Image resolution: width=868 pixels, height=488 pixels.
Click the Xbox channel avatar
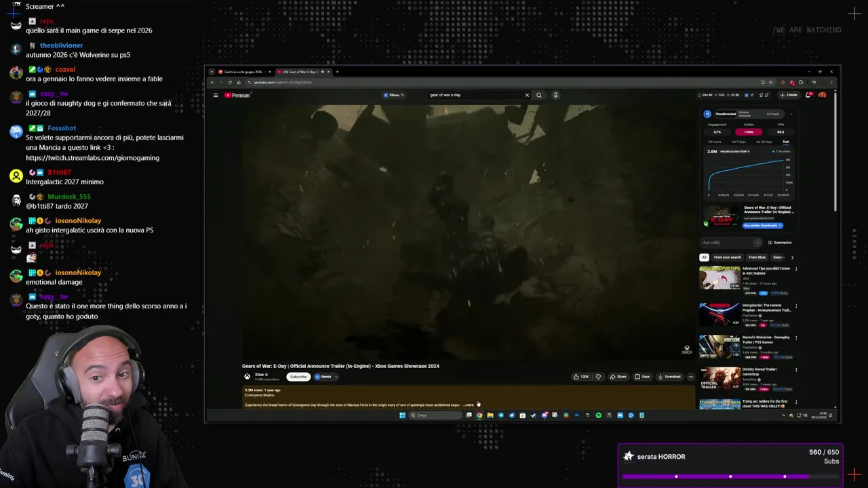[x=248, y=377]
